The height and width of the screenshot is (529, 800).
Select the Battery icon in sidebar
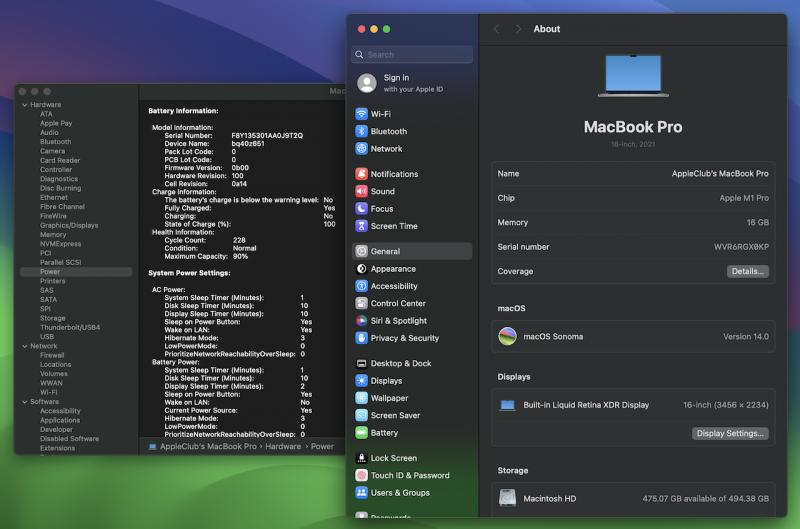tap(362, 433)
